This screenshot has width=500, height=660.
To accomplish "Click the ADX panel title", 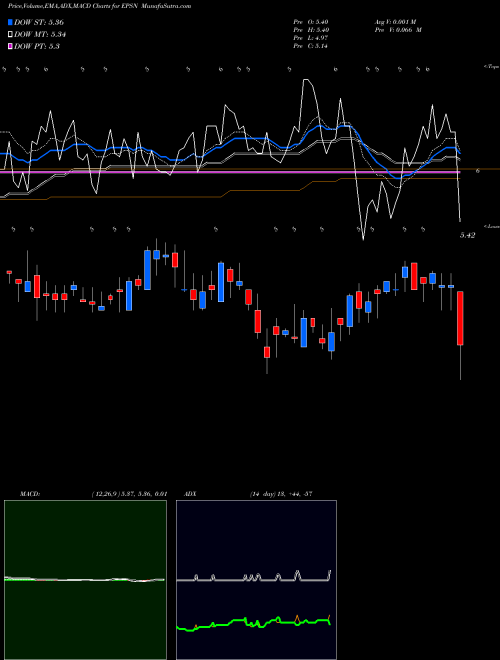I will (190, 494).
